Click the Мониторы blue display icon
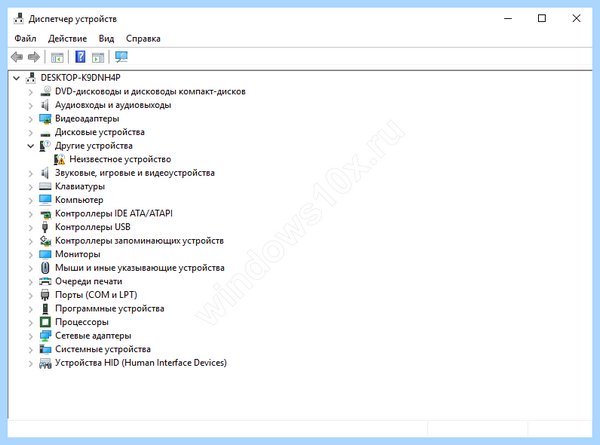This screenshot has height=445, width=600. coord(45,254)
